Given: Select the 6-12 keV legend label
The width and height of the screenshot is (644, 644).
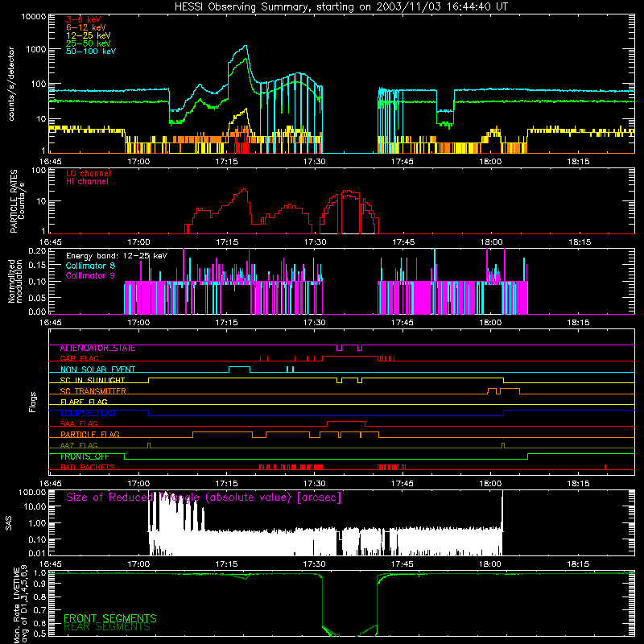Looking at the screenshot, I should [x=86, y=27].
